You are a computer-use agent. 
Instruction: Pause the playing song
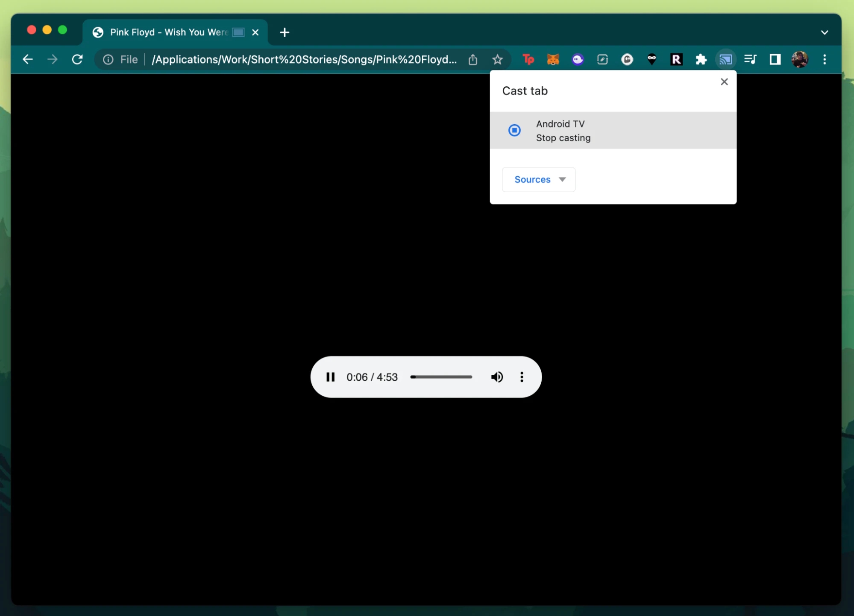pos(331,377)
